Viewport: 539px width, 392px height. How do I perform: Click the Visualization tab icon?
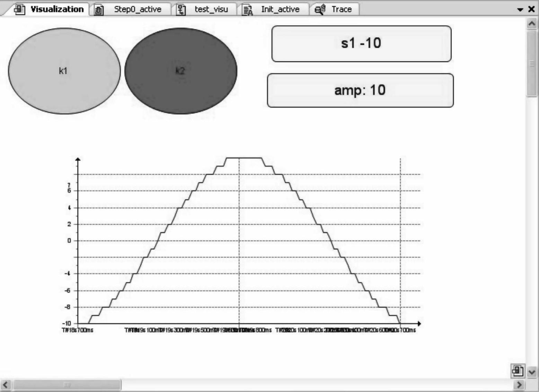coord(19,9)
